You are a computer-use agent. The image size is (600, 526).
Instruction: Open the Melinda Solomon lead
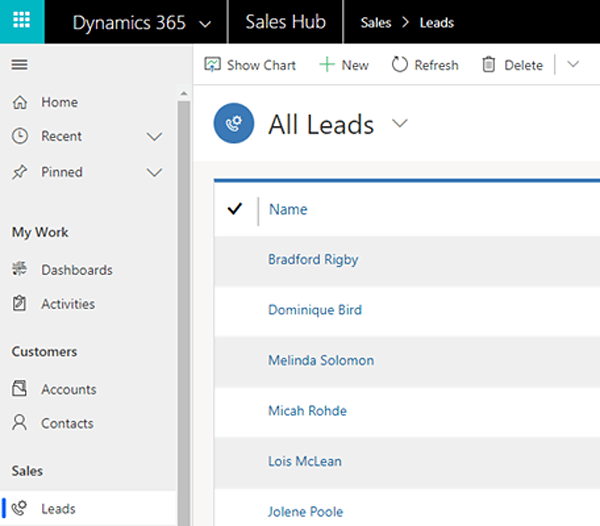pos(321,360)
